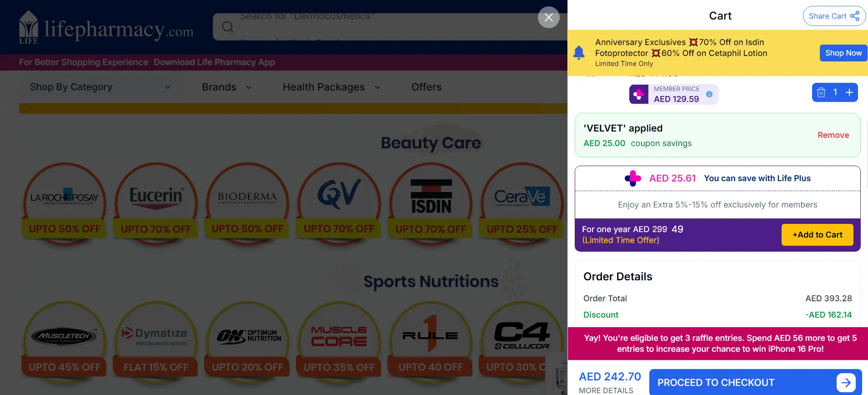Click the Order Details heading
Viewport: 868px width, 395px height.
click(617, 277)
